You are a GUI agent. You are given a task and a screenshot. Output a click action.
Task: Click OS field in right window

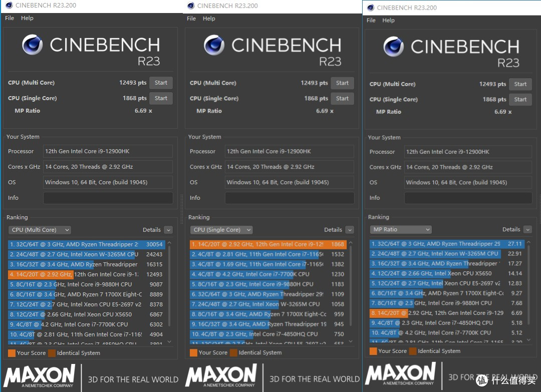click(x=468, y=182)
